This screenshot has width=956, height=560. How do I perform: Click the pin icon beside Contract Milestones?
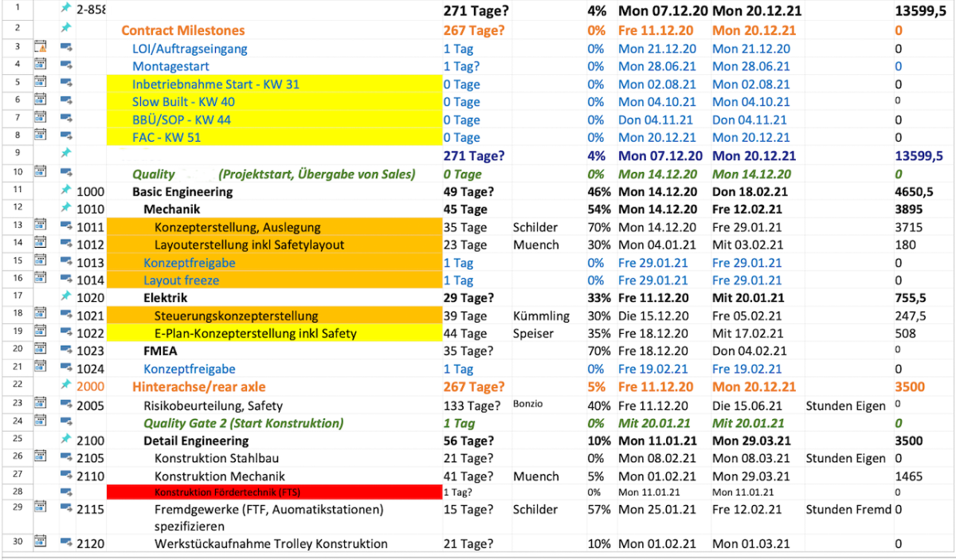pyautogui.click(x=67, y=29)
